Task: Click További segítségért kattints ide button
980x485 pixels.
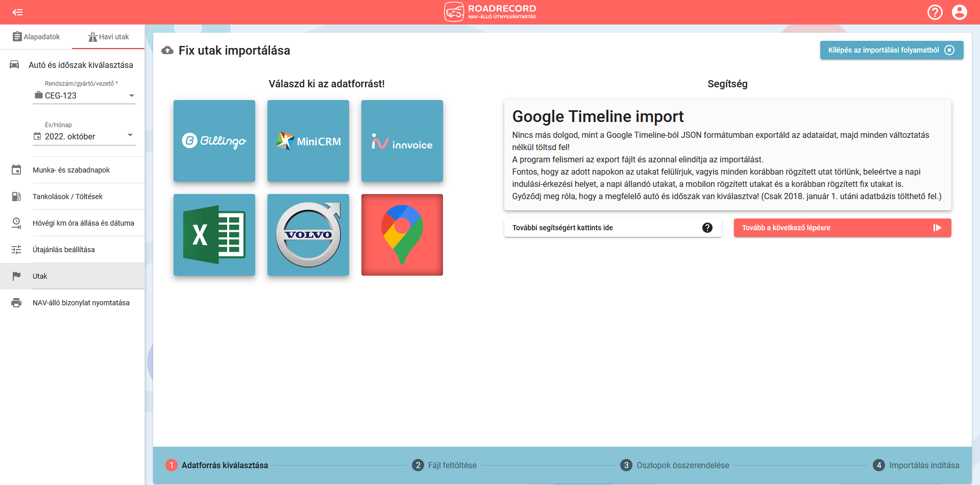Action: [613, 228]
